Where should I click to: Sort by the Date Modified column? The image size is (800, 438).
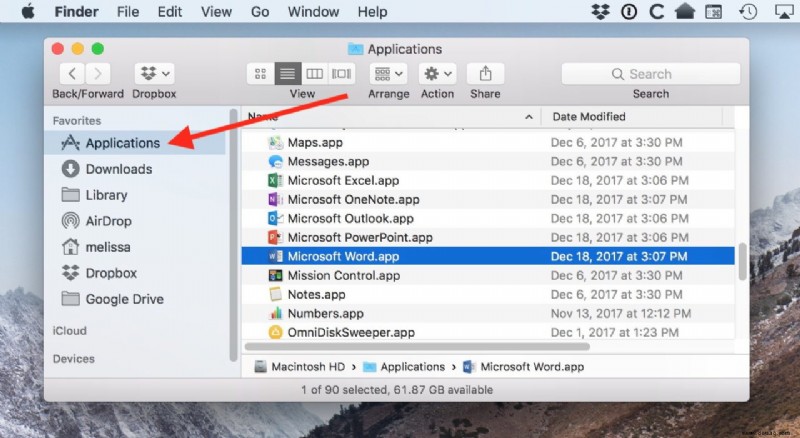click(x=589, y=116)
